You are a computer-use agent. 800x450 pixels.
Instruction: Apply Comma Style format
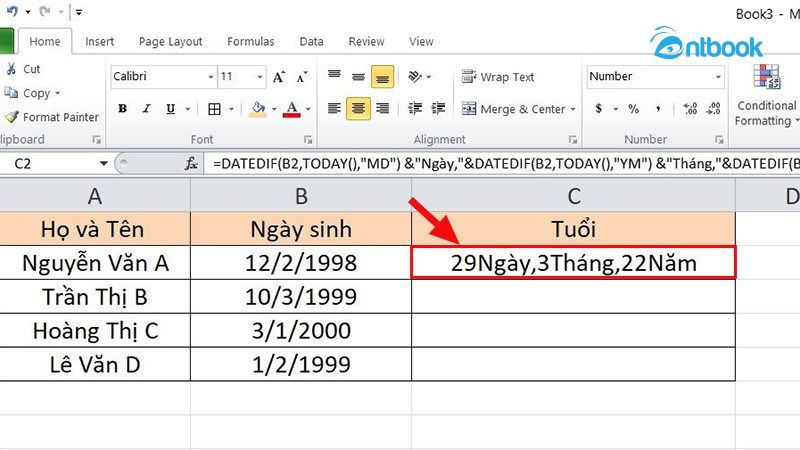(x=658, y=108)
